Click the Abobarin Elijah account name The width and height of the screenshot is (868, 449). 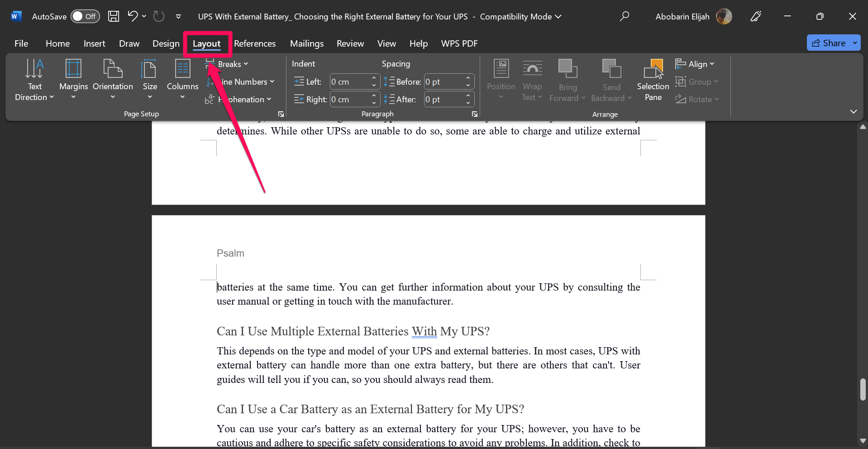(x=682, y=16)
